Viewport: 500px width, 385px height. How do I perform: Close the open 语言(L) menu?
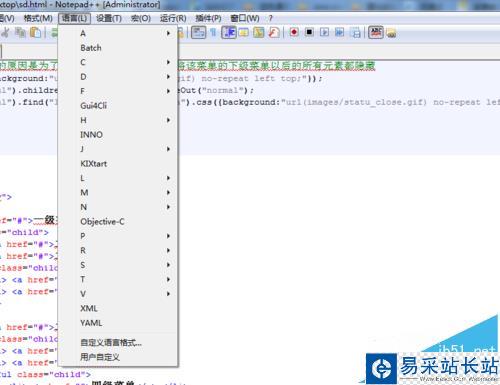click(x=74, y=18)
